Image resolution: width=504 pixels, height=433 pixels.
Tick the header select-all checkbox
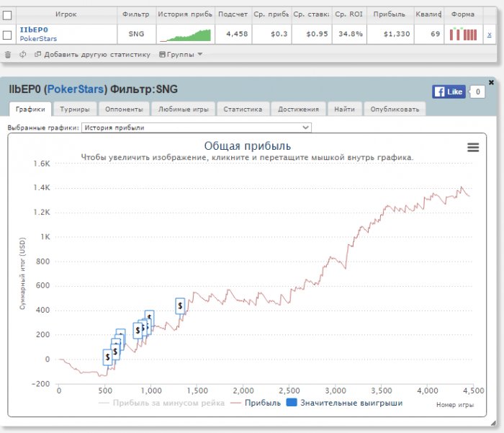click(7, 15)
